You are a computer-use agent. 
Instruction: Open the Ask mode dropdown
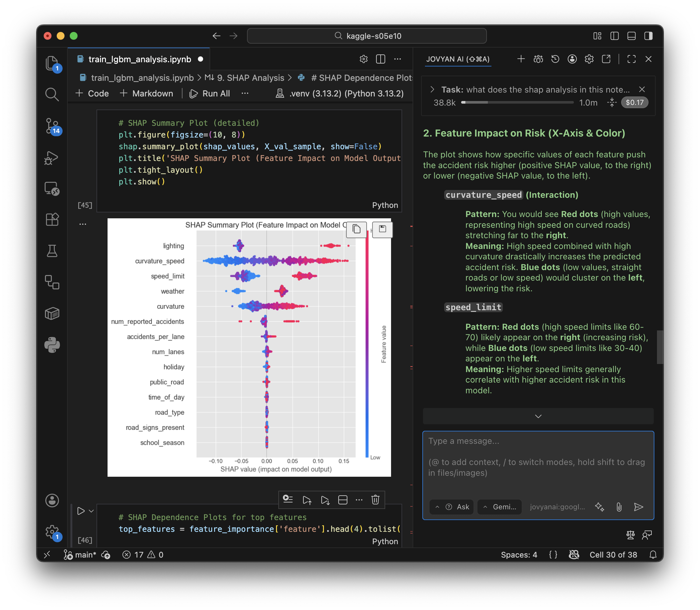point(452,507)
